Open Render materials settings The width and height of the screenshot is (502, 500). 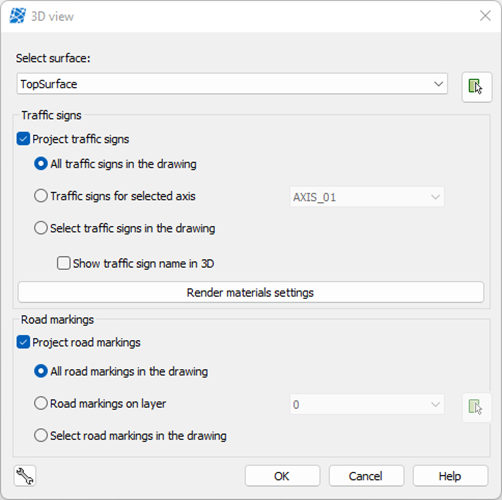251,292
